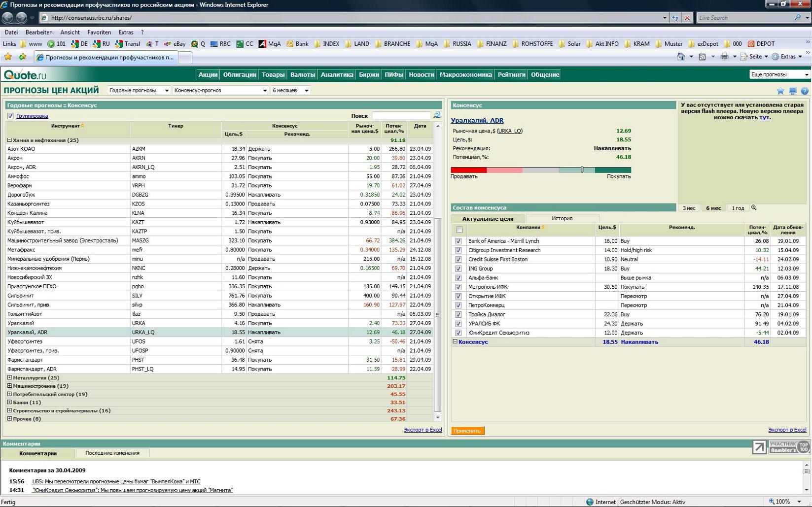The image size is (812, 507).
Task: Open the Годовые прогнозы dropdown
Action: pyautogui.click(x=139, y=91)
